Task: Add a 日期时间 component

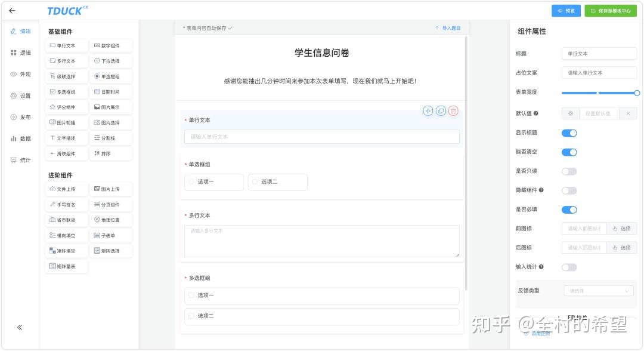Action: [111, 92]
